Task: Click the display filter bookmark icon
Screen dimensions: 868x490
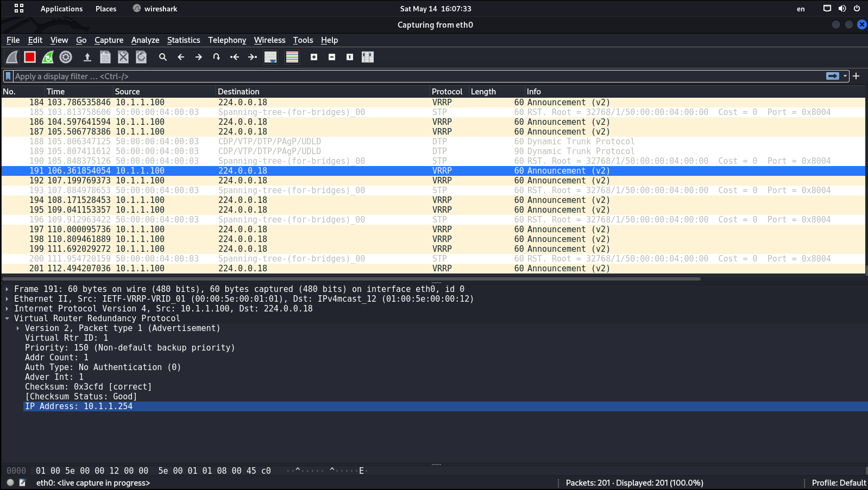Action: (8, 76)
